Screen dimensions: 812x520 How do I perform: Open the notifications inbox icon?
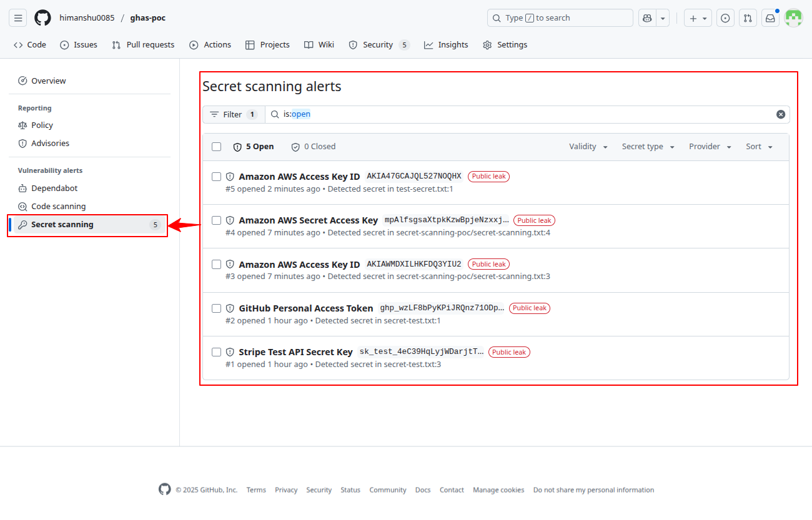click(x=770, y=17)
